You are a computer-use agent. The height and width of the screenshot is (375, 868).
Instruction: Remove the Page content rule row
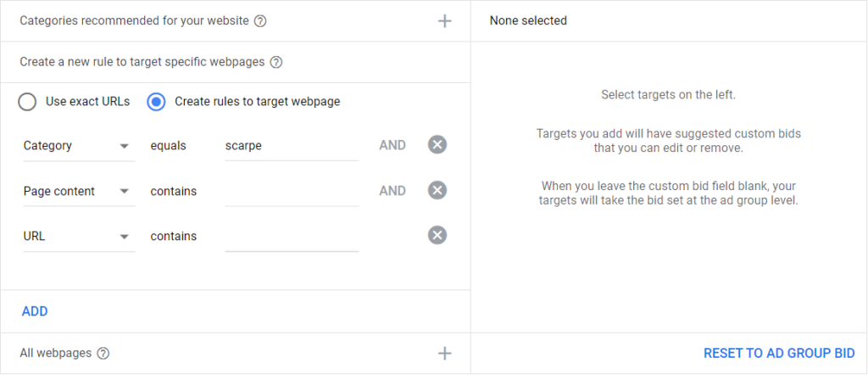tap(437, 191)
